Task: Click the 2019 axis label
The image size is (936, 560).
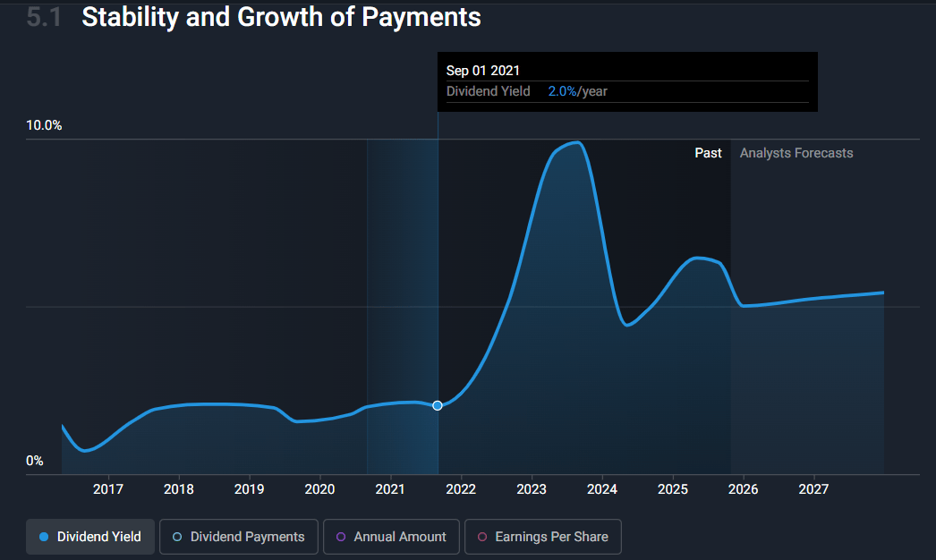Action: click(249, 489)
